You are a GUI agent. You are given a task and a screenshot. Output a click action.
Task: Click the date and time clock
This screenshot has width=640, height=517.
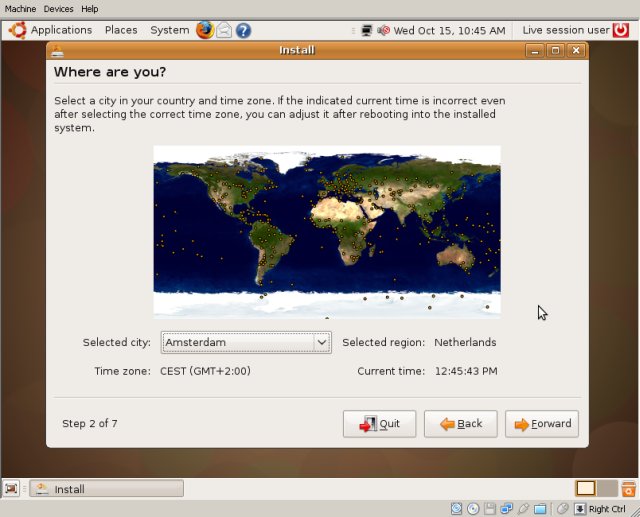coord(449,31)
